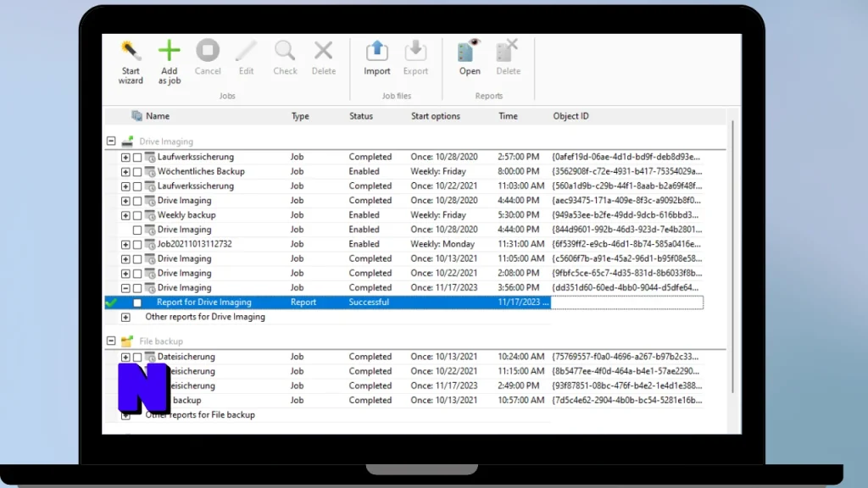Screen dimensions: 868x488
Task: Expand Dateisicherung 10:24 AM job
Action: 125,358
